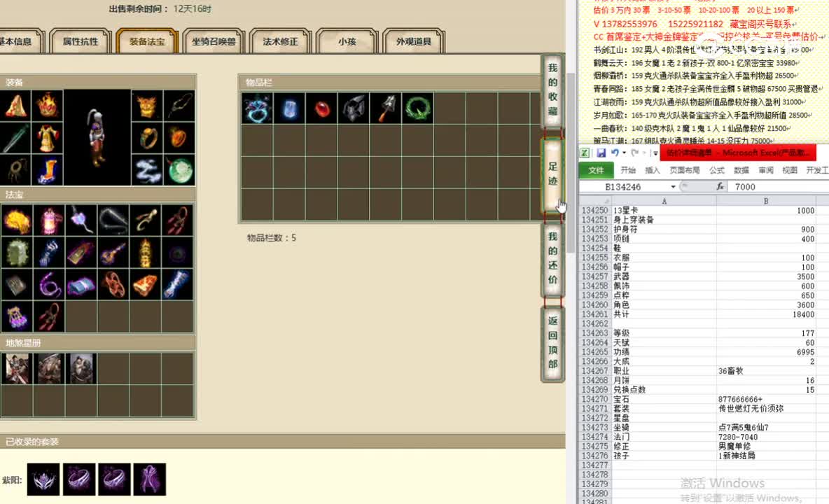
Task: Open the Excel 公式 ribbon tab
Action: pos(717,170)
